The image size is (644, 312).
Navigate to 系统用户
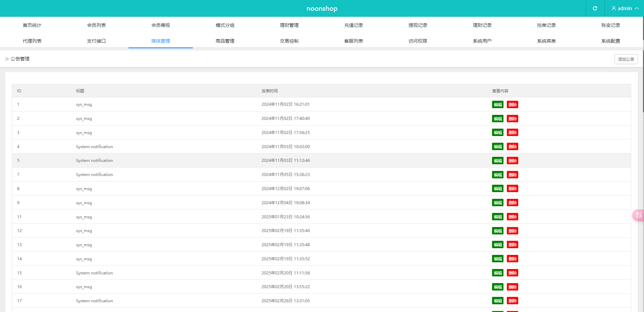pos(482,41)
